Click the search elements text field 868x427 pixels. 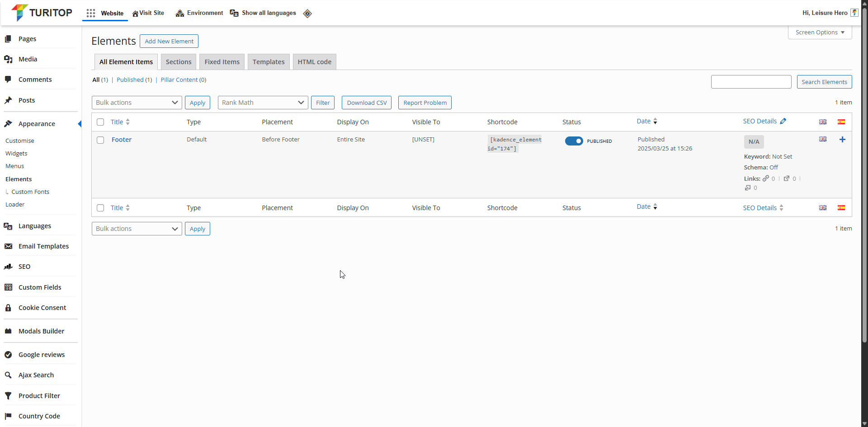(751, 82)
